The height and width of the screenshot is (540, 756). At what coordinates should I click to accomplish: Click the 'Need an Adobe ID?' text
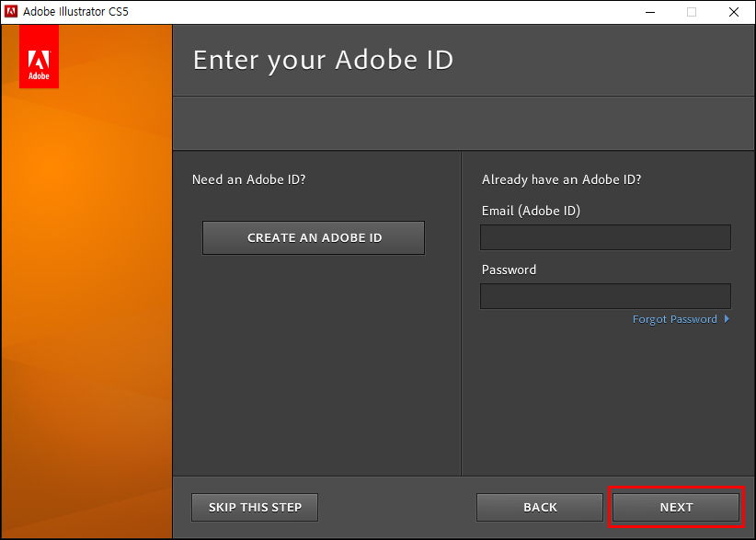click(249, 179)
